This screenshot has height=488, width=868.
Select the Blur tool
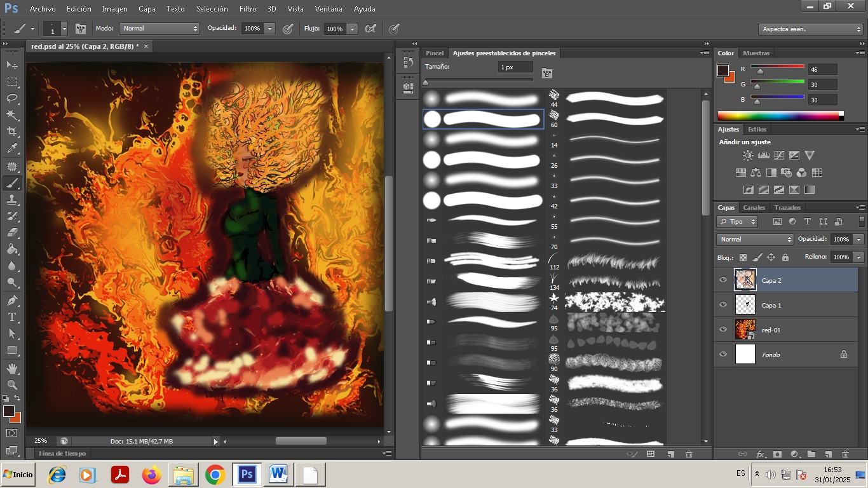tap(12, 266)
